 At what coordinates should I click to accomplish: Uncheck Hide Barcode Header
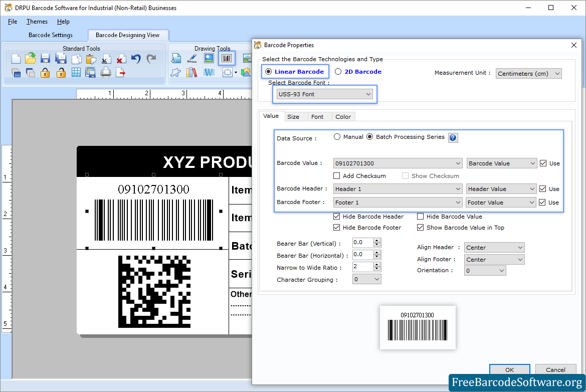coord(337,217)
